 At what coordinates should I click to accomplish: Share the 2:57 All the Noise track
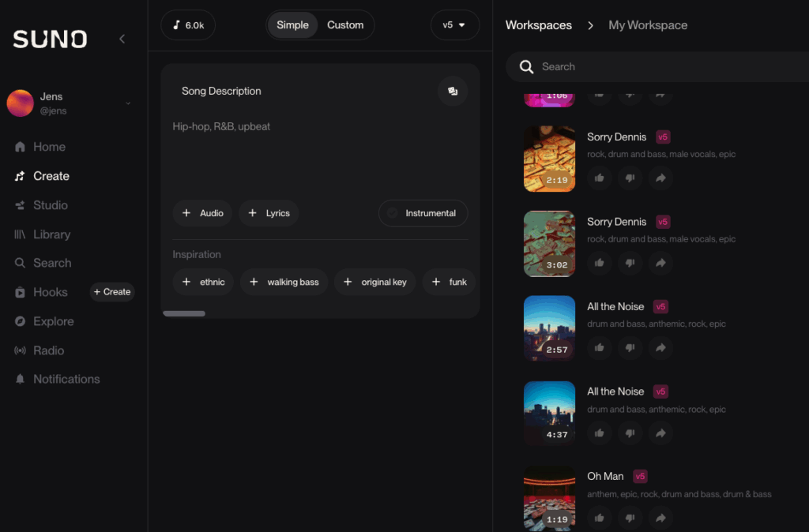click(x=660, y=347)
